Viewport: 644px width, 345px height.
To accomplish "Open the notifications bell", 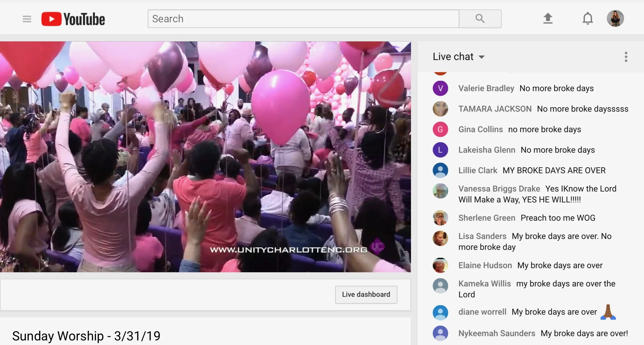I will point(588,19).
